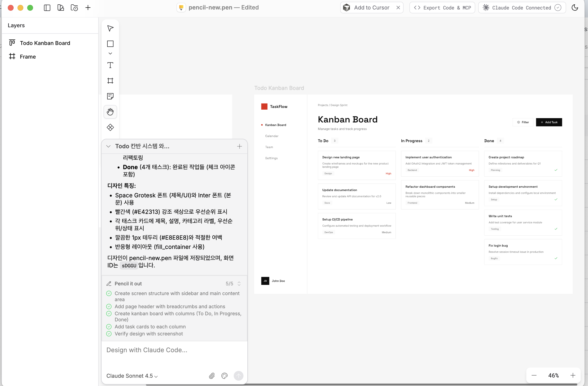Screen dimensions: 588x386
Task: Select the Frame tool
Action: click(110, 81)
